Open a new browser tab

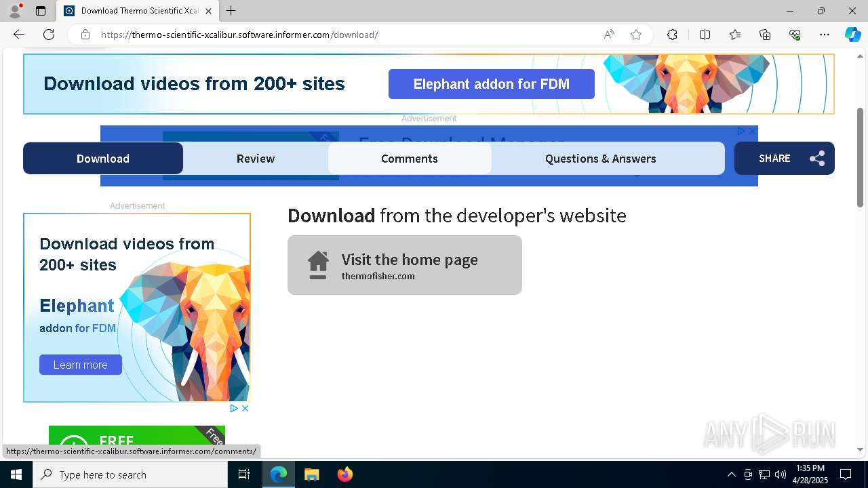(x=231, y=11)
